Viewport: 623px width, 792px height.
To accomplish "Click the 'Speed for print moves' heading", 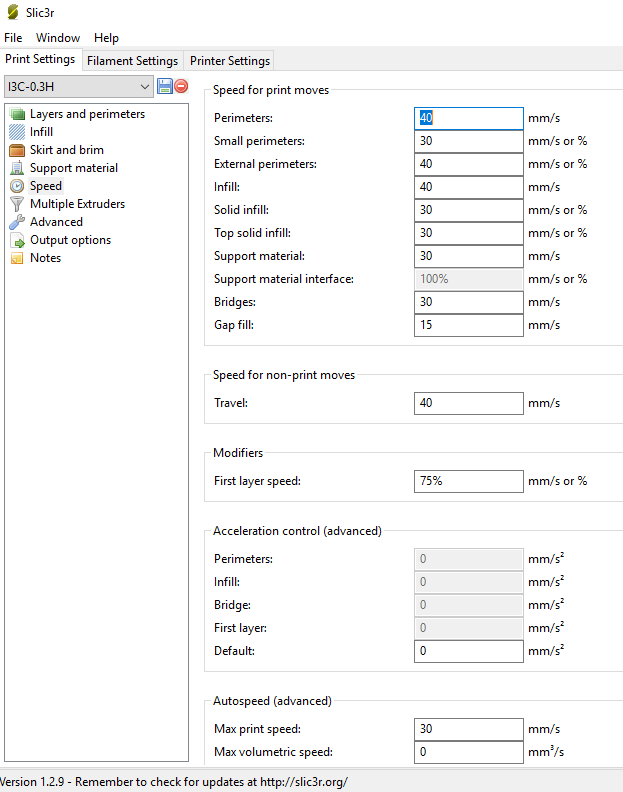I will 271,90.
